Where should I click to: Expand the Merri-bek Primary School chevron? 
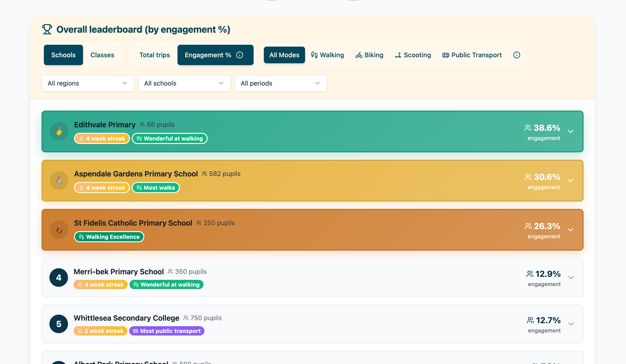pos(571,277)
